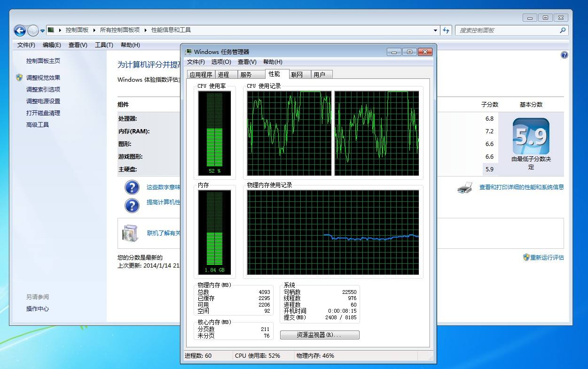The width and height of the screenshot is (588, 369).
Task: Click the 物理内存使用记录 graph
Action: (333, 233)
